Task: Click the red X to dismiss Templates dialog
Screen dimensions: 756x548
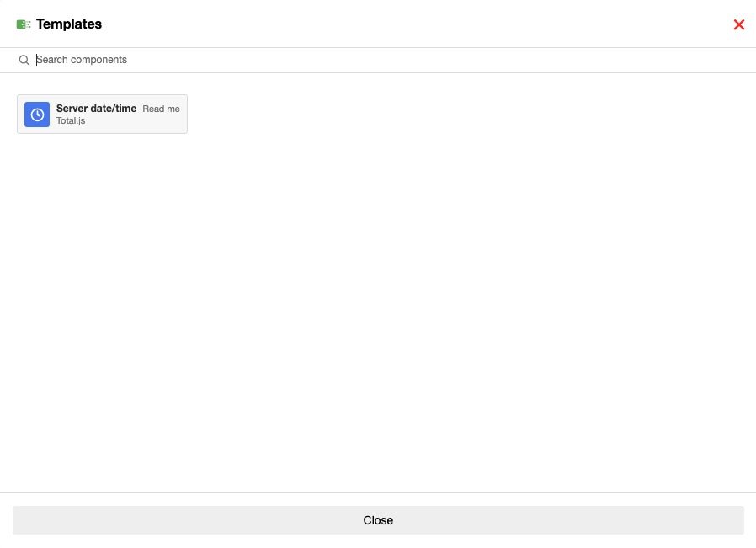Action: click(x=739, y=24)
